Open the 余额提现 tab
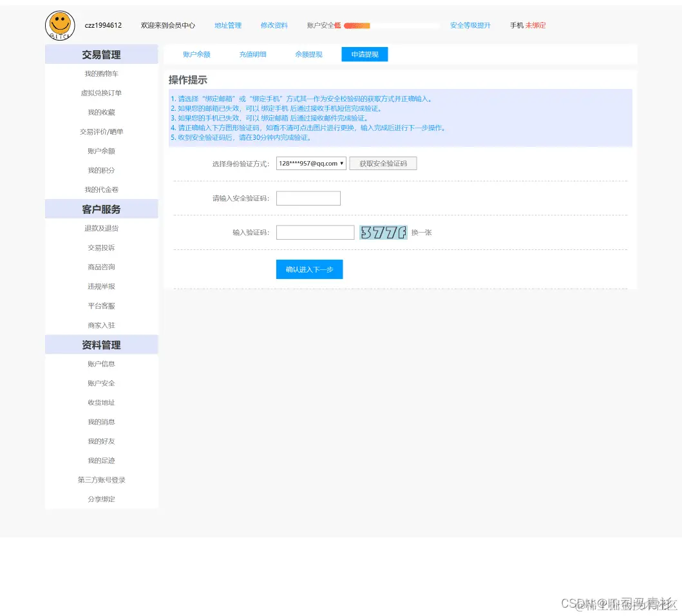Screen dimensions: 682x616 click(x=309, y=54)
